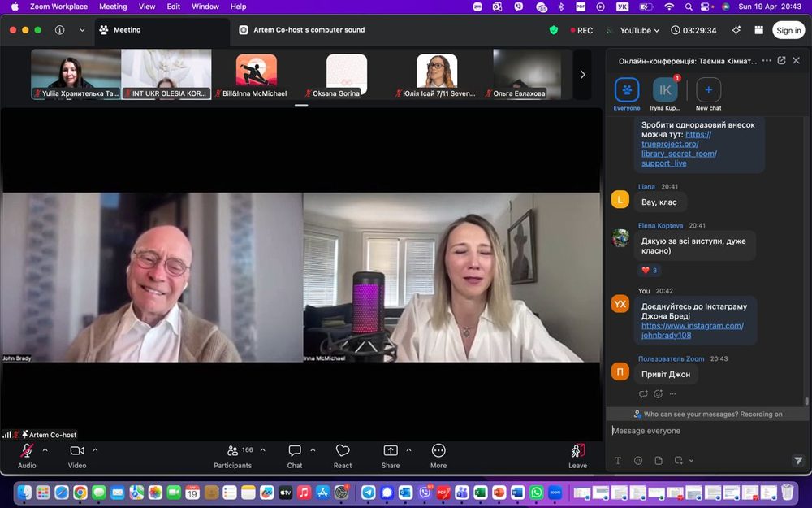
Task: Open the John Brady Instagram link
Action: click(x=693, y=330)
